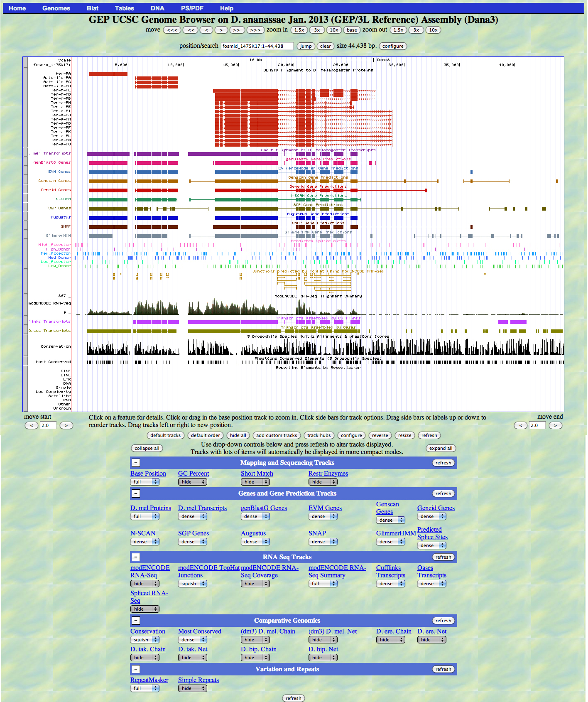Collapse the Comparative Genomics section

pyautogui.click(x=136, y=621)
